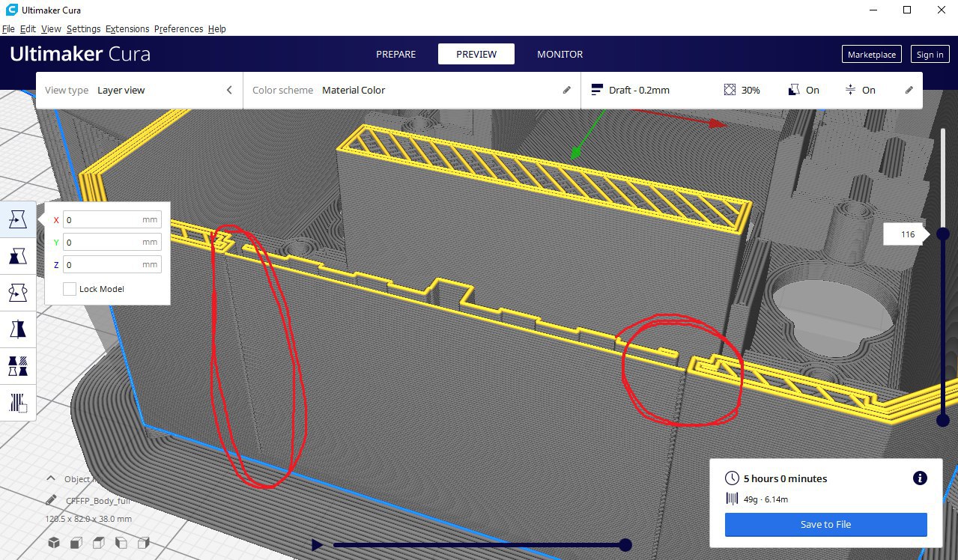Viewport: 958px width, 560px height.
Task: Switch to front view cube icon
Action: click(x=76, y=543)
